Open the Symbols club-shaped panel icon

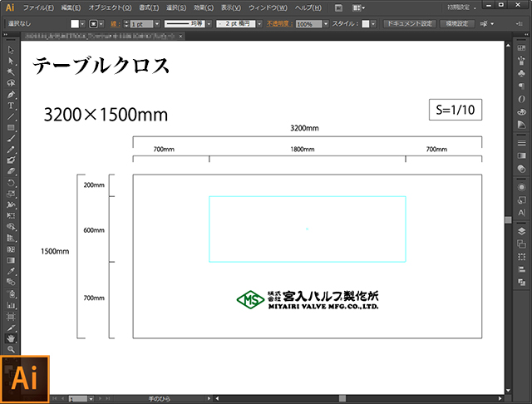521,73
